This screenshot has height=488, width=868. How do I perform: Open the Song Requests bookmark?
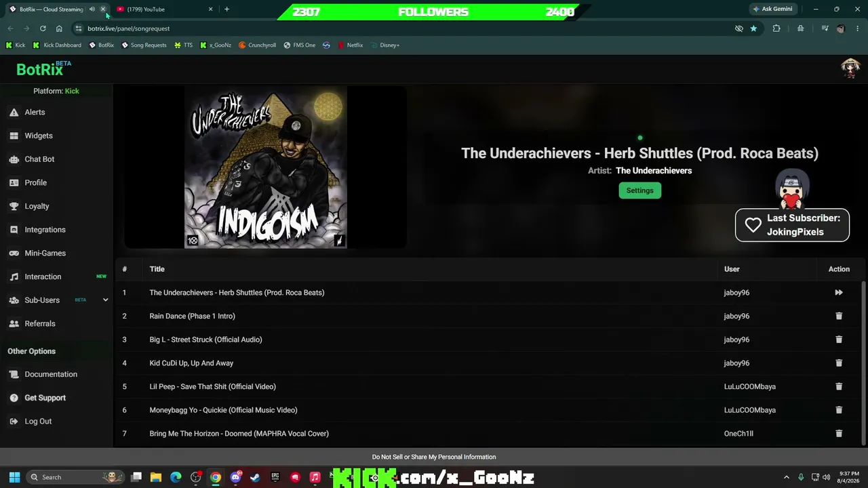pos(144,45)
